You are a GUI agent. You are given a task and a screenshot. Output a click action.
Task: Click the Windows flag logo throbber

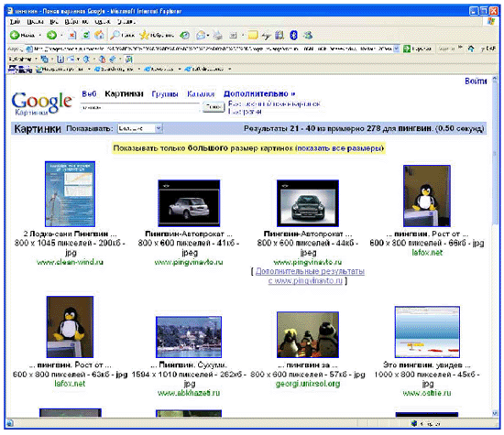(491, 22)
